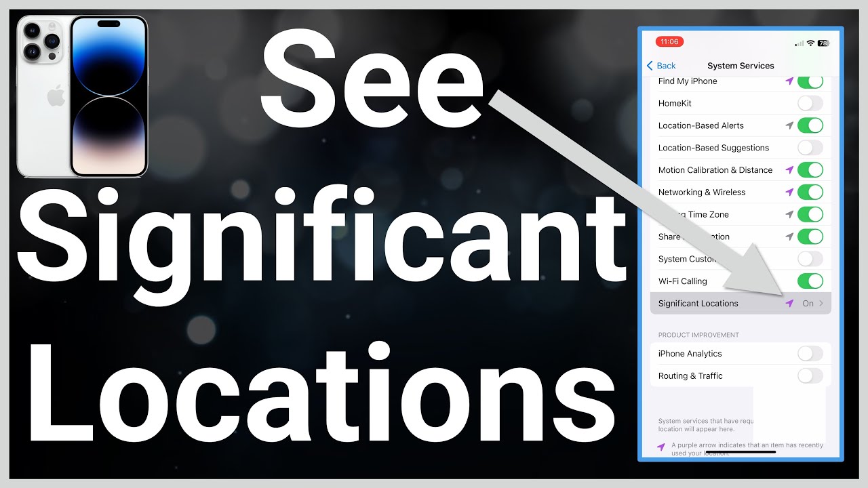Click the purple arrow in footer legend

[x=661, y=447]
